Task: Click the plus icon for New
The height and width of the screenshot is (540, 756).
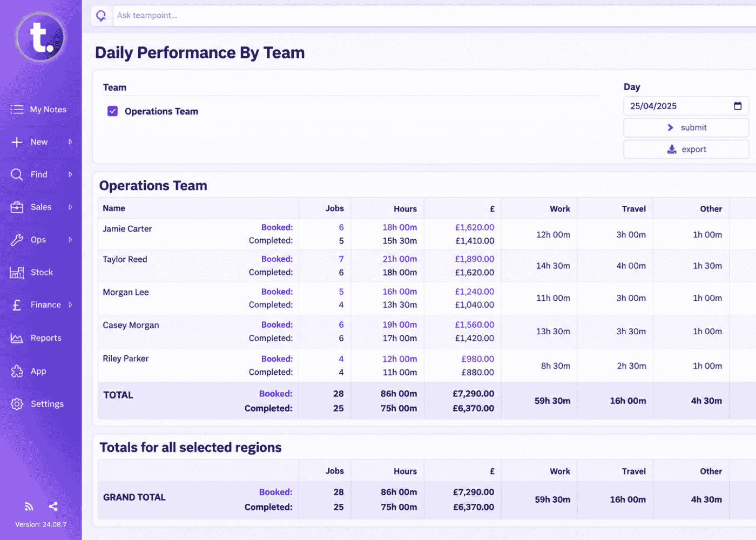Action: click(x=17, y=142)
